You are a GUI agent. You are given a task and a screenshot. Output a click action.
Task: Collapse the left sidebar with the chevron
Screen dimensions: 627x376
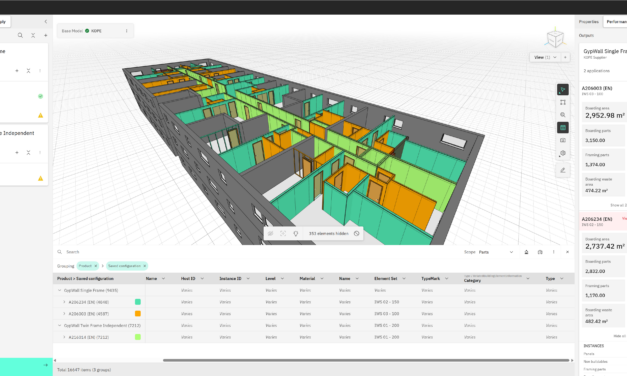click(46, 22)
